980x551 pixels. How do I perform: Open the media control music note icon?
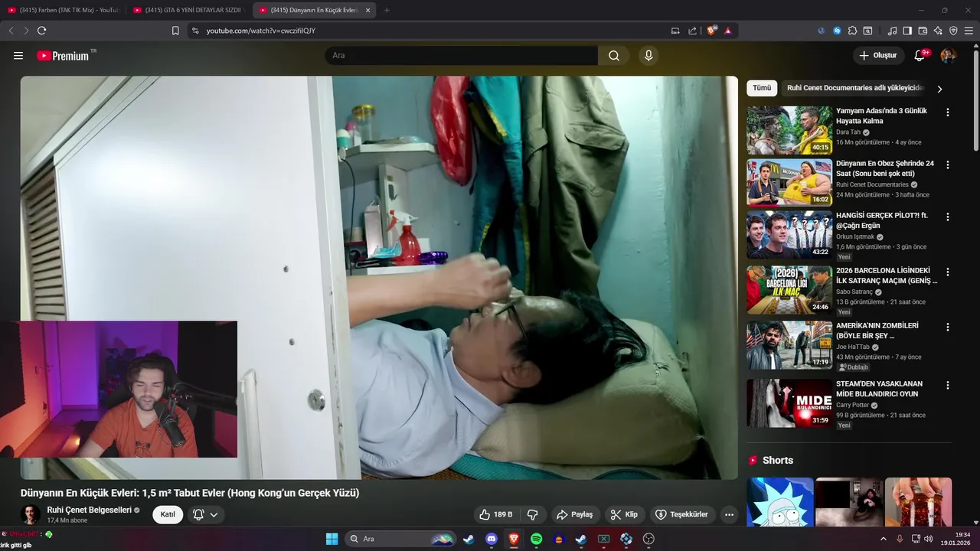(892, 31)
